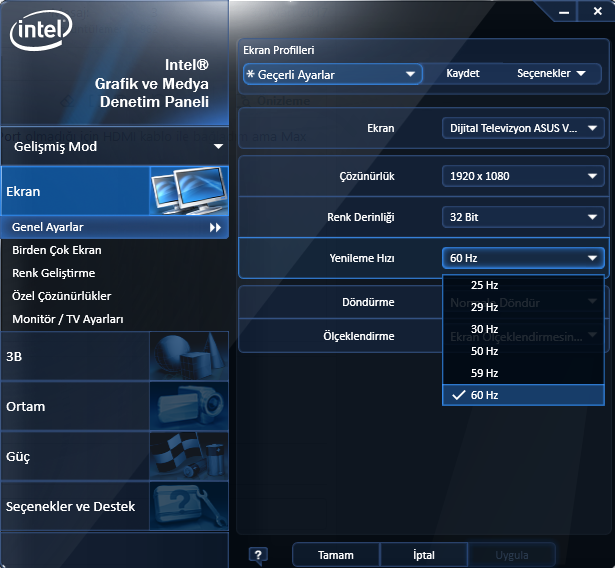Click the Kaydet button
Image resolution: width=615 pixels, height=568 pixels.
point(463,73)
